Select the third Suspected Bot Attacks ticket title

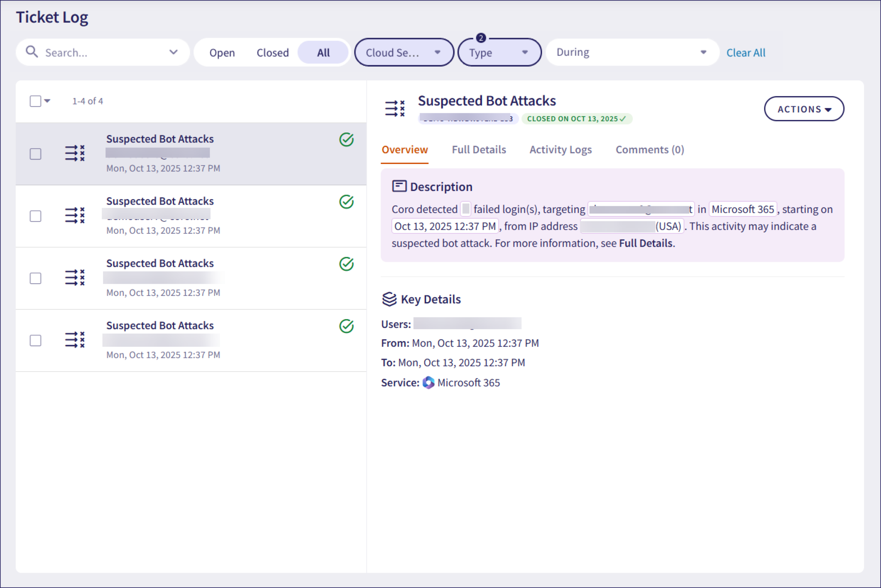pos(160,263)
